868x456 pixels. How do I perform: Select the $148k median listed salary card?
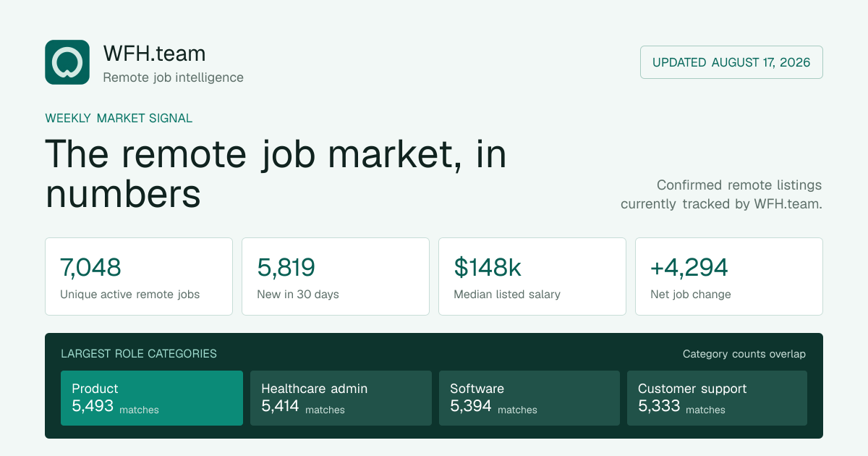tap(532, 276)
